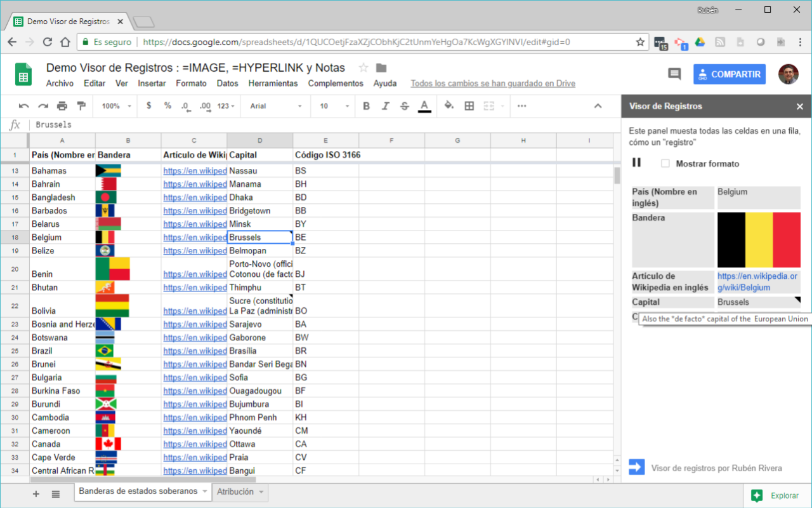
Task: Close the Visor de Registros sidebar
Action: pyautogui.click(x=800, y=107)
